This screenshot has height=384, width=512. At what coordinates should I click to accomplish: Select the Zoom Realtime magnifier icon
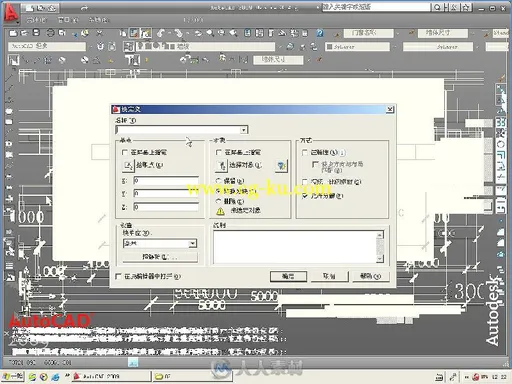pyautogui.click(x=210, y=33)
